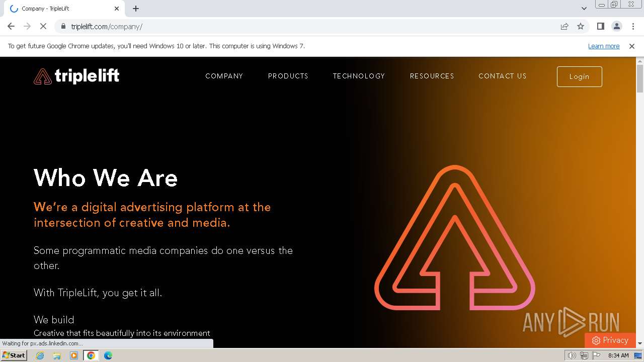
Task: Follow the Learn more link
Action: 604,46
